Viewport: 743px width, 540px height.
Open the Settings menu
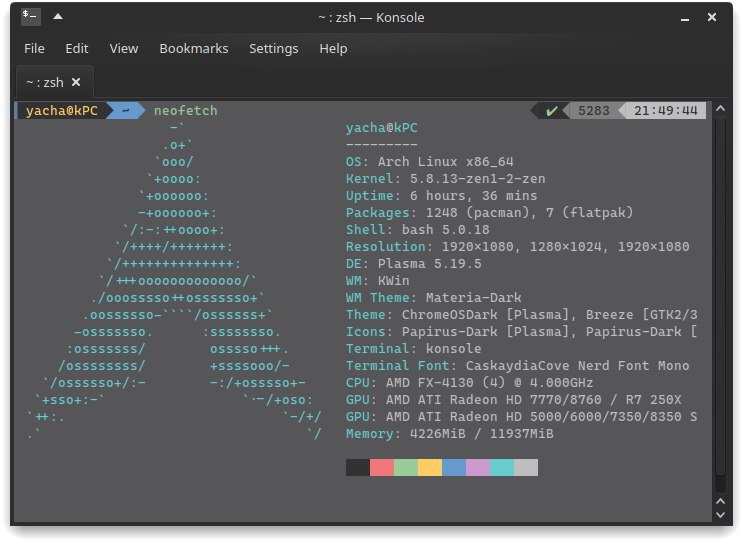coord(274,49)
